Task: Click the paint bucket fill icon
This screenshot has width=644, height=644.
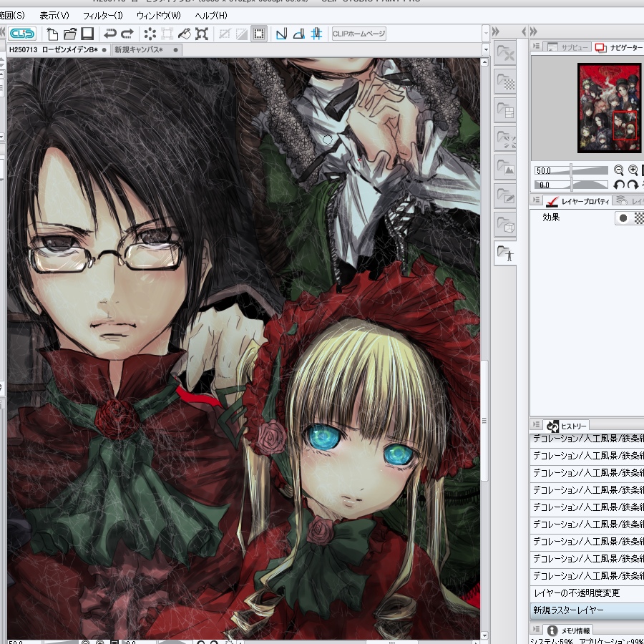Action: click(x=185, y=34)
